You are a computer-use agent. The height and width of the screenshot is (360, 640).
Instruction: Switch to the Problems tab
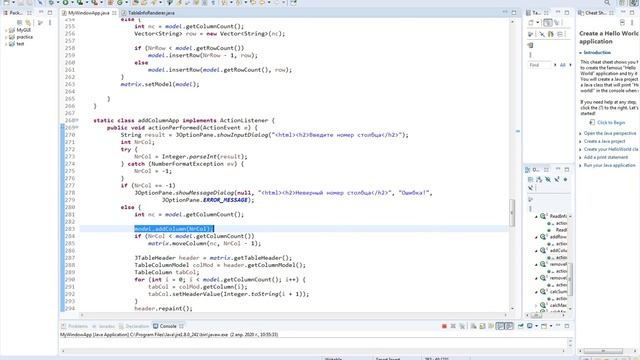74,326
